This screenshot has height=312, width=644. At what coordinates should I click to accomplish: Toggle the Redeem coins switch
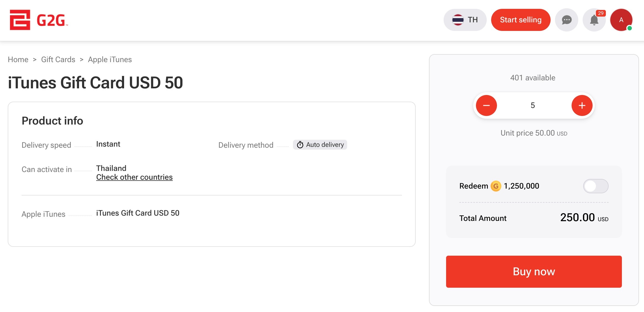(x=596, y=186)
